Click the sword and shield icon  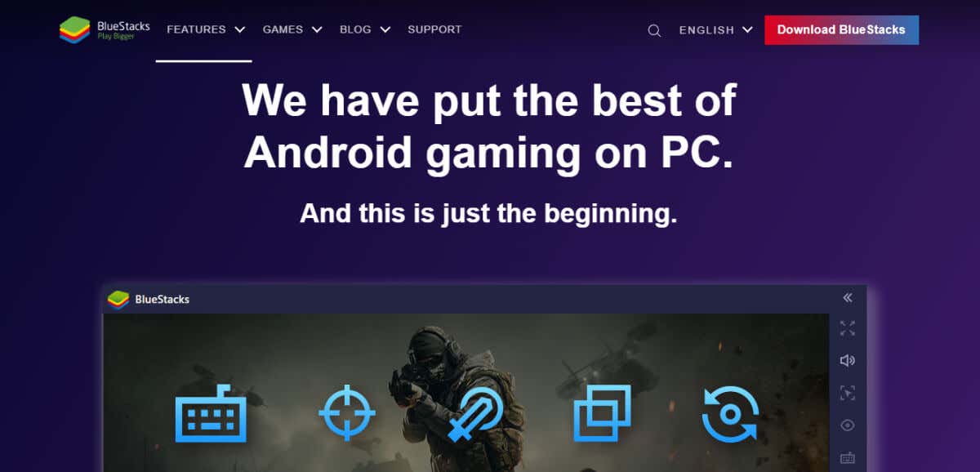476,413
